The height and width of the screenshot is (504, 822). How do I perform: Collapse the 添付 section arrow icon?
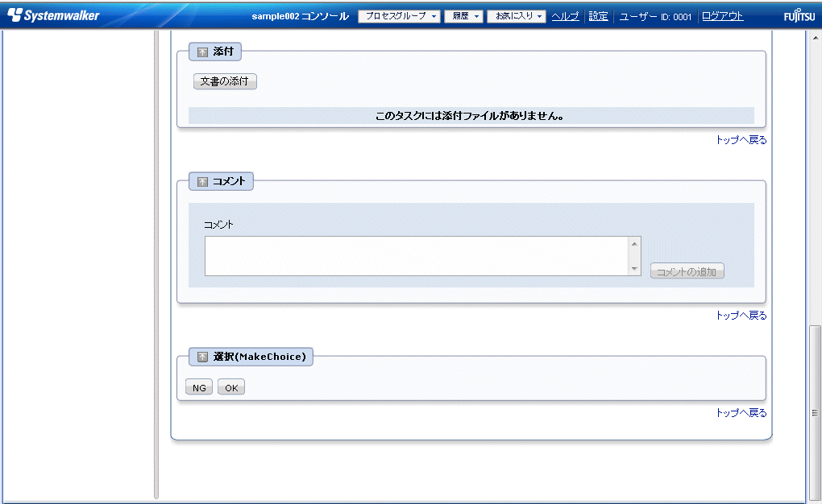[202, 52]
